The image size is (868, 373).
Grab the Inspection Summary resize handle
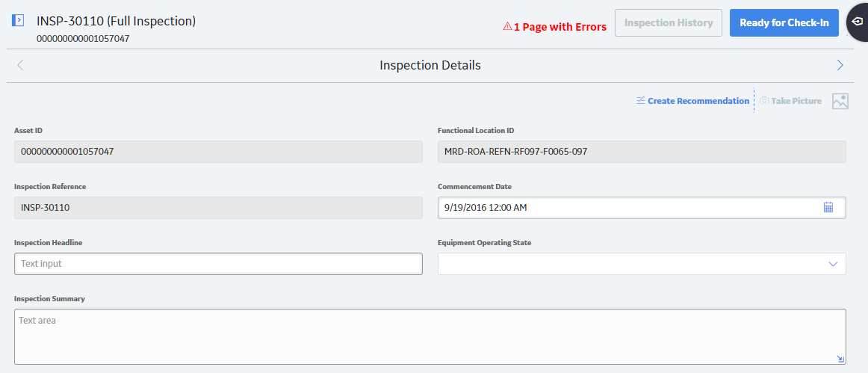coord(840,359)
